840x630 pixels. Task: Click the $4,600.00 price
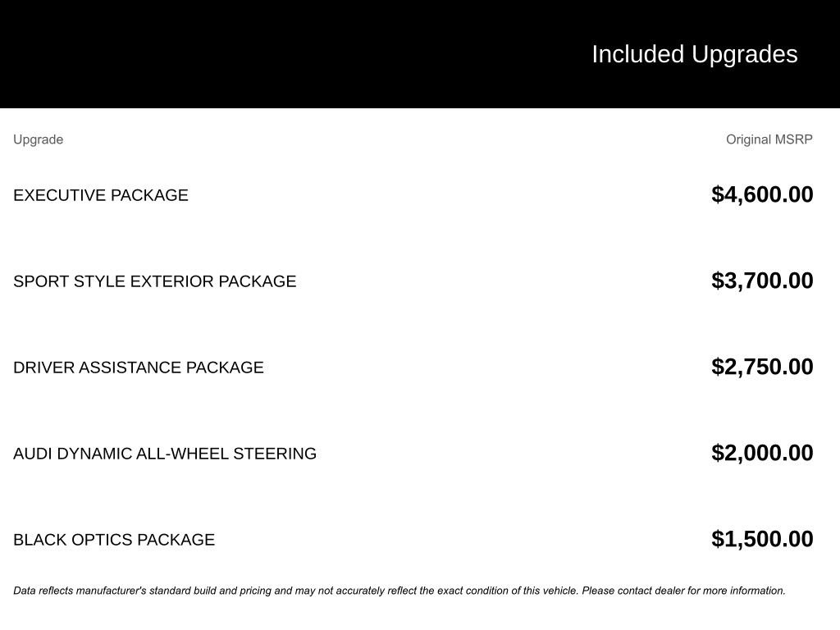[762, 194]
